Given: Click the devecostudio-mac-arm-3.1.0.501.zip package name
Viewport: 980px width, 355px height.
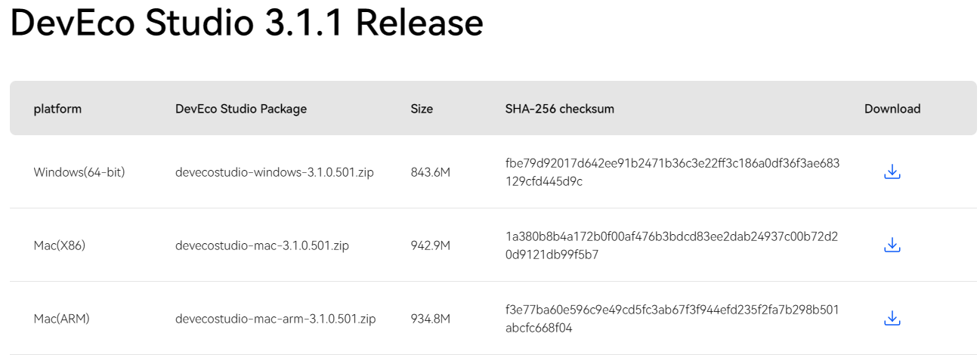Looking at the screenshot, I should click(275, 319).
